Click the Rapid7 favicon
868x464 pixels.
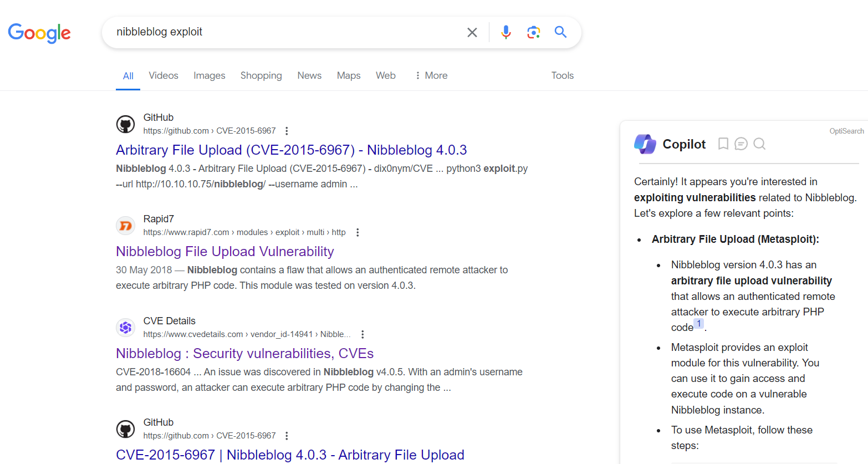(125, 226)
